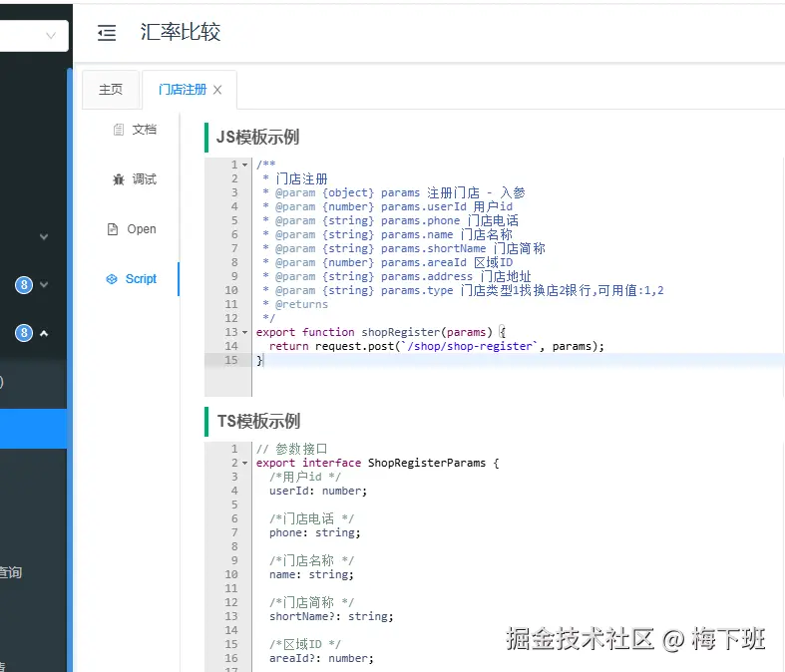
Task: Open the 文档 document icon
Action: pos(118,130)
